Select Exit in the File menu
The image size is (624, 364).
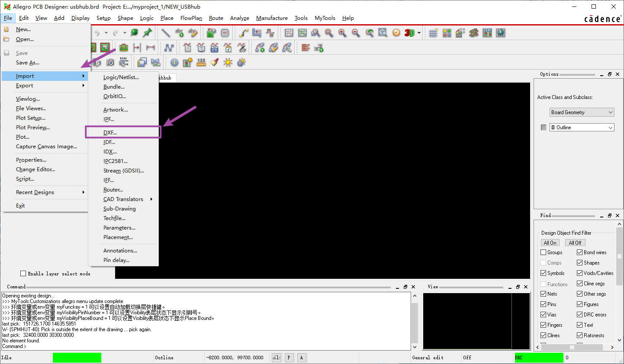click(45, 206)
